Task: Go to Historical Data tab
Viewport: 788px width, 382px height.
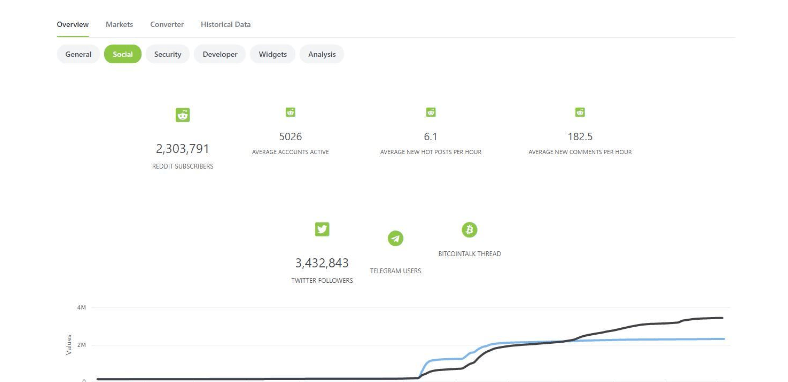Action: (225, 24)
